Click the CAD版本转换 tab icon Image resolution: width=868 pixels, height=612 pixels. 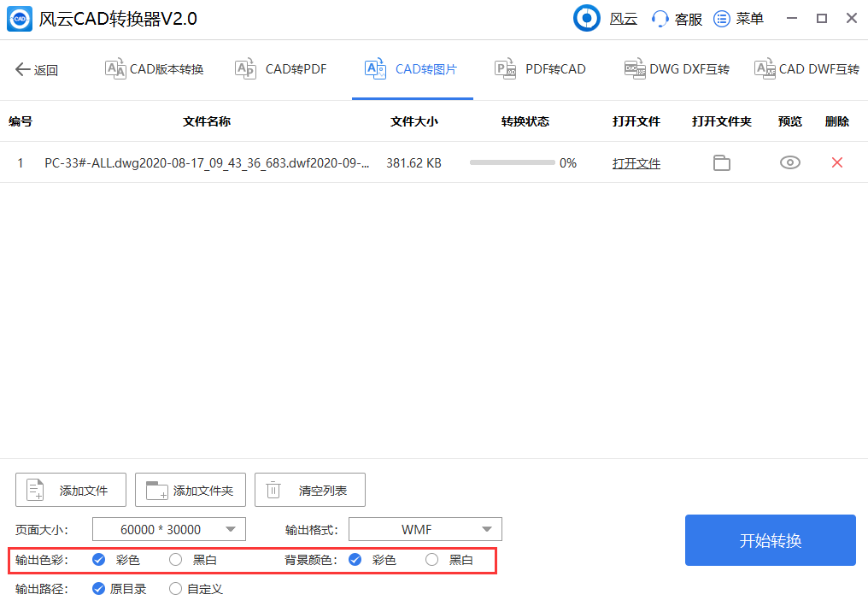tap(114, 69)
